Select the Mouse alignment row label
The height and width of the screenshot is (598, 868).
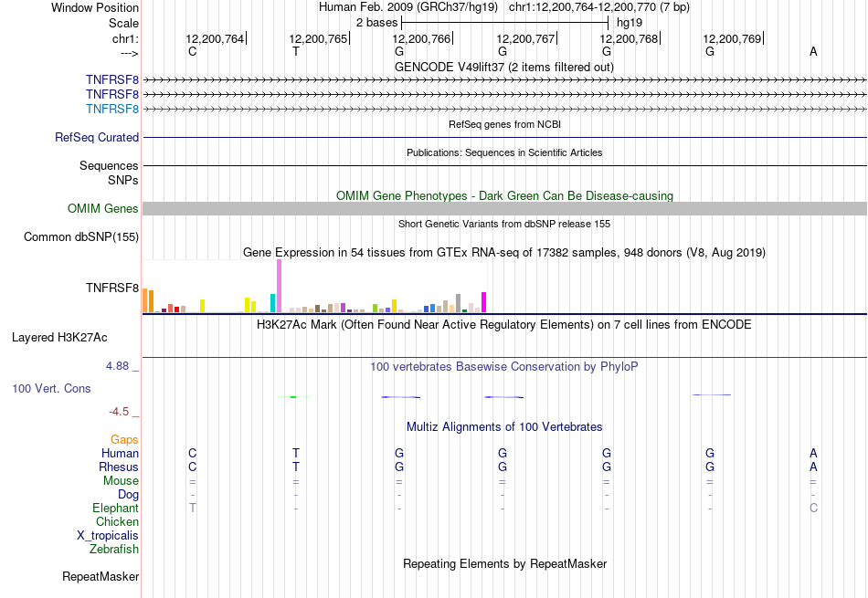click(121, 481)
